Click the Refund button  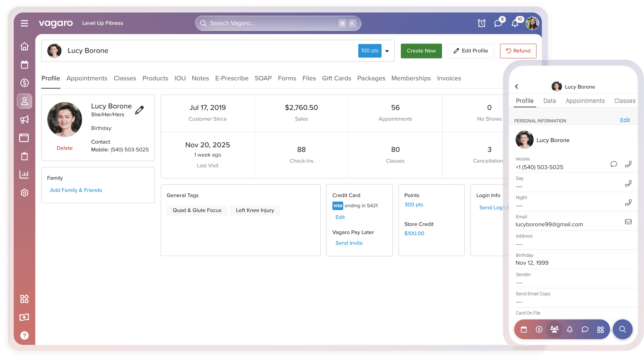[x=518, y=51]
